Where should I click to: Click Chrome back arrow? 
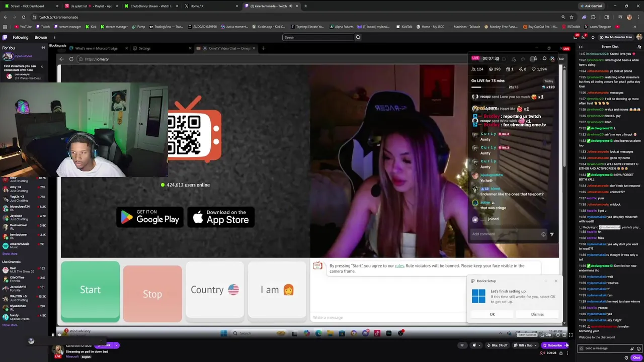(x=5, y=17)
